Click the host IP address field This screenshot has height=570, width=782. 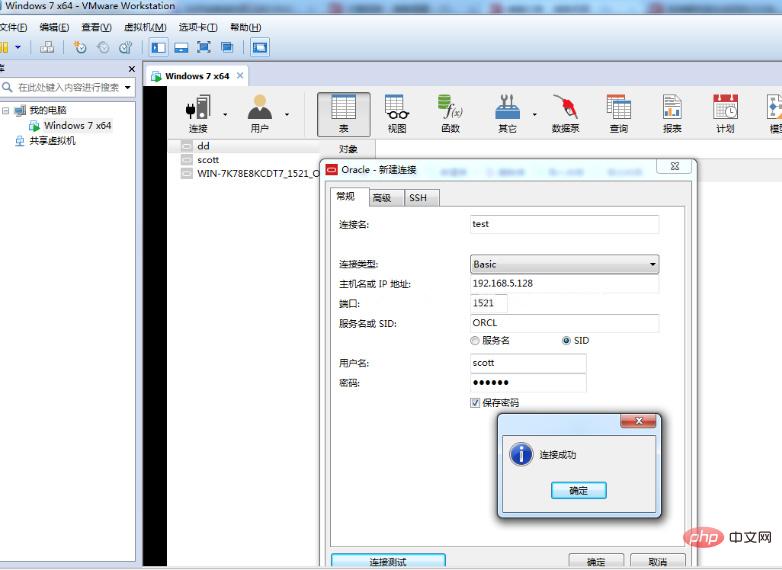pyautogui.click(x=565, y=283)
